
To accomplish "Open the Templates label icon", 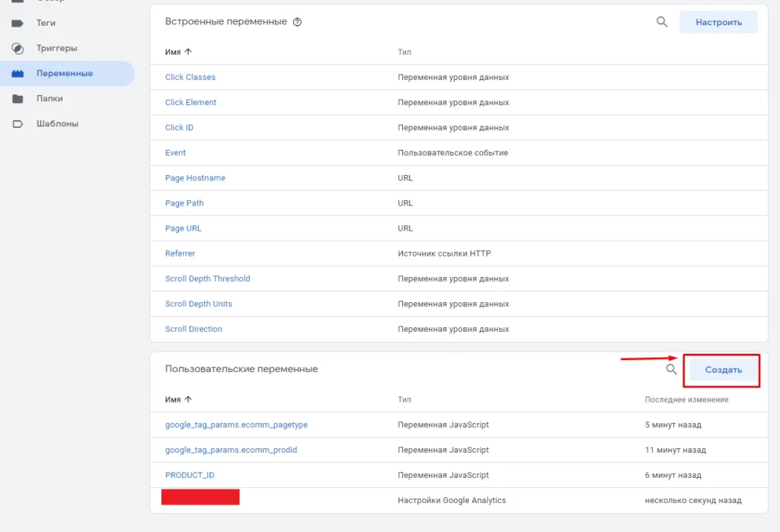I will click(18, 124).
